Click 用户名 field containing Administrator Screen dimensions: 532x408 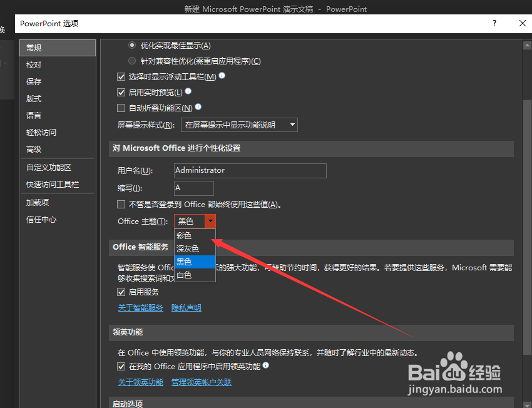point(250,171)
